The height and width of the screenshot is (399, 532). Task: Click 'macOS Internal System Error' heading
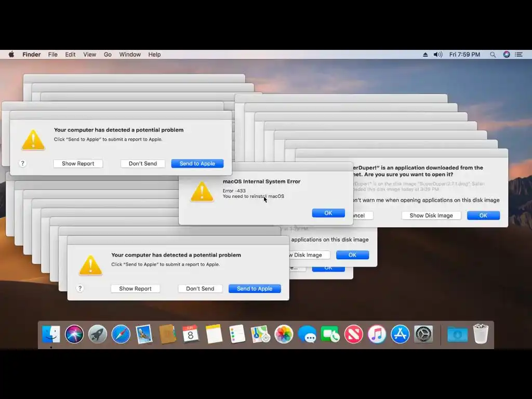click(x=262, y=181)
